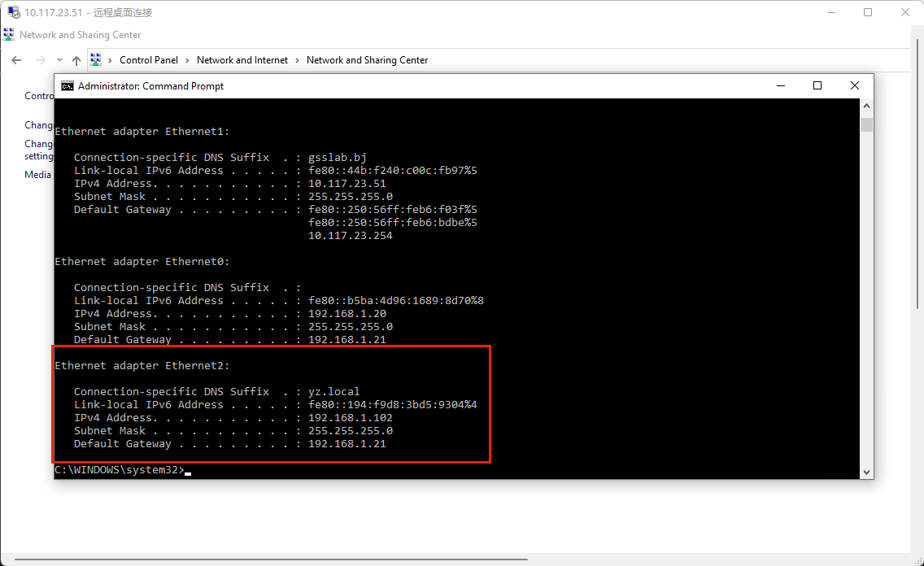Click the network icon in address bar
This screenshot has height=566, width=924.
pyautogui.click(x=96, y=59)
